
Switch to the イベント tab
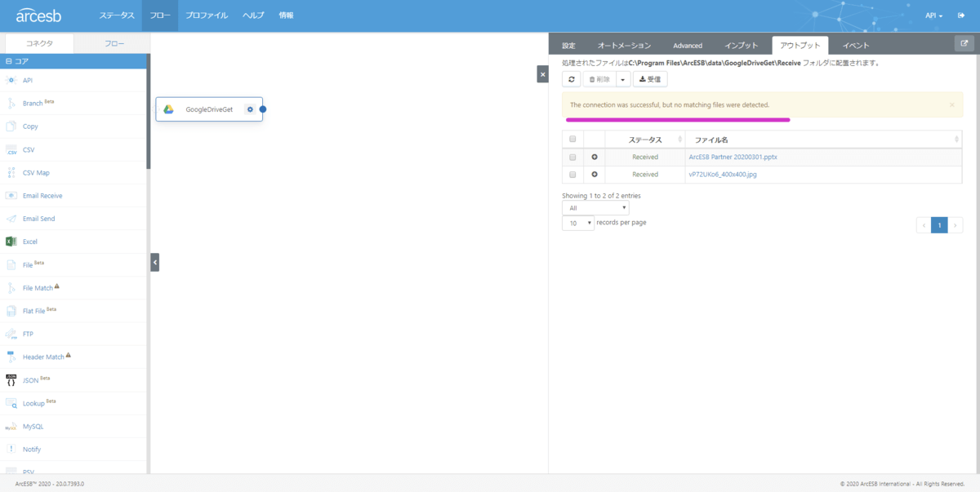point(856,46)
